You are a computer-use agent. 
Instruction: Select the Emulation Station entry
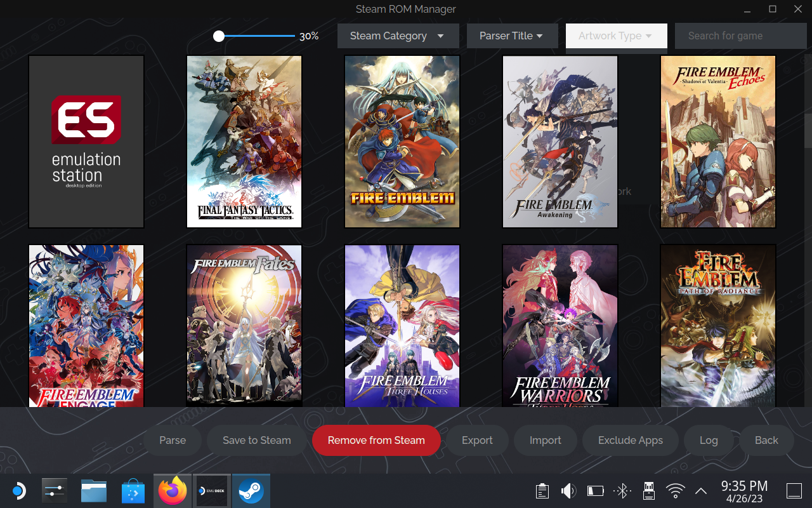tap(86, 141)
